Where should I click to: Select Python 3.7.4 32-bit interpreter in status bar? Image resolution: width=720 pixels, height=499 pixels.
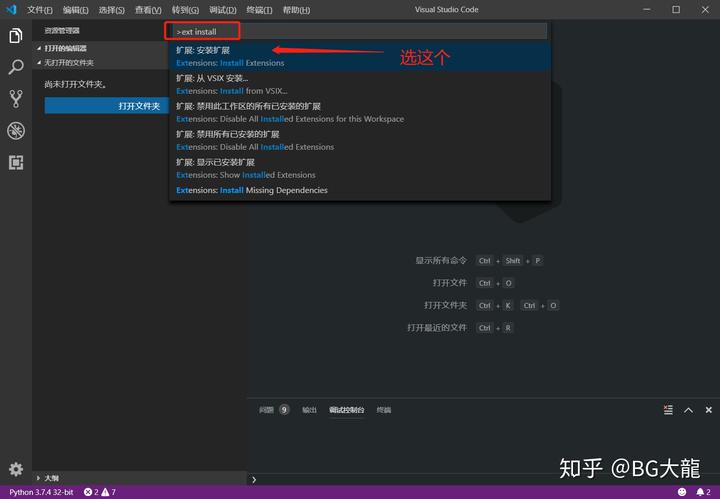coord(41,492)
